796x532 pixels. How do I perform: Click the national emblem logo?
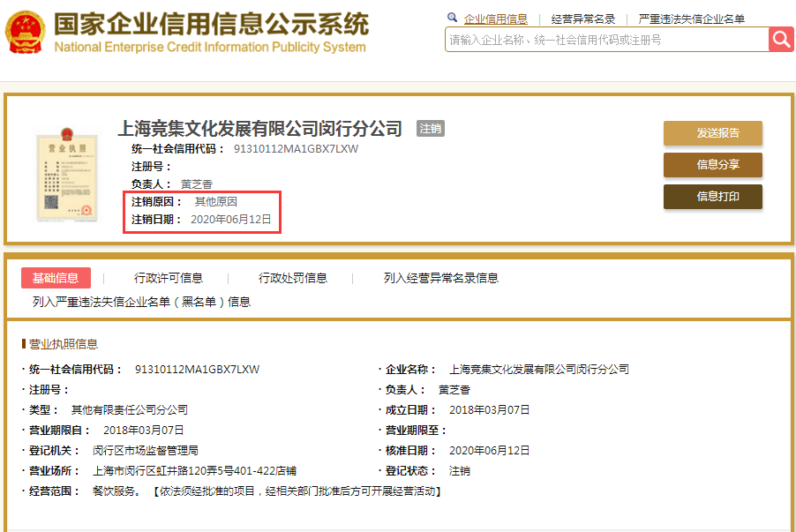[25, 32]
